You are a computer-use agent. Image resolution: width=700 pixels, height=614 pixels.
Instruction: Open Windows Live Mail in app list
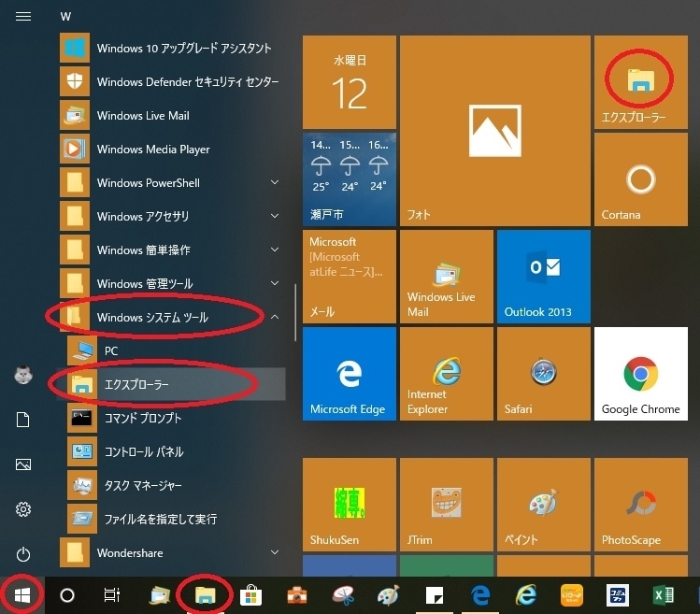[x=172, y=116]
